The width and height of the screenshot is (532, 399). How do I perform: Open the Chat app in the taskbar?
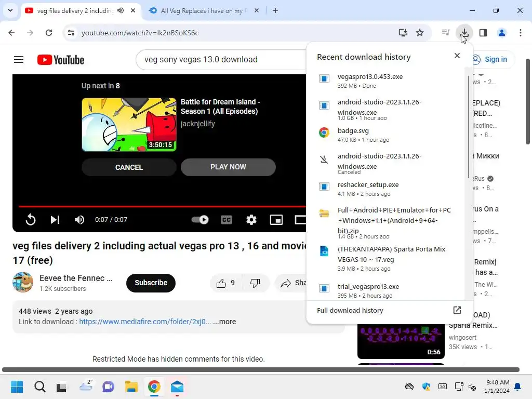[x=108, y=387]
